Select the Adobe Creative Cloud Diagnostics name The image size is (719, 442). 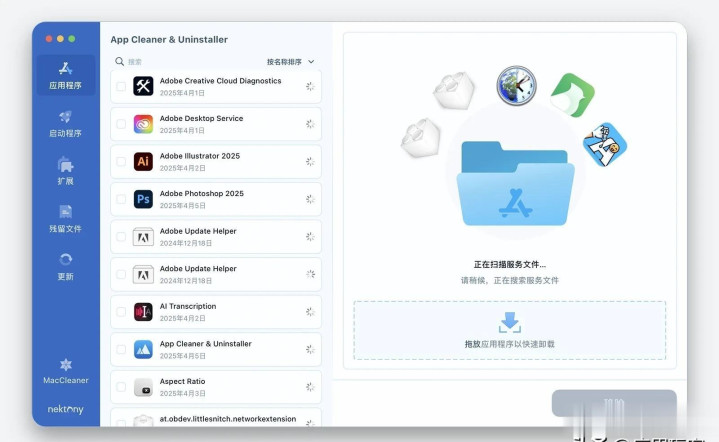click(x=220, y=81)
